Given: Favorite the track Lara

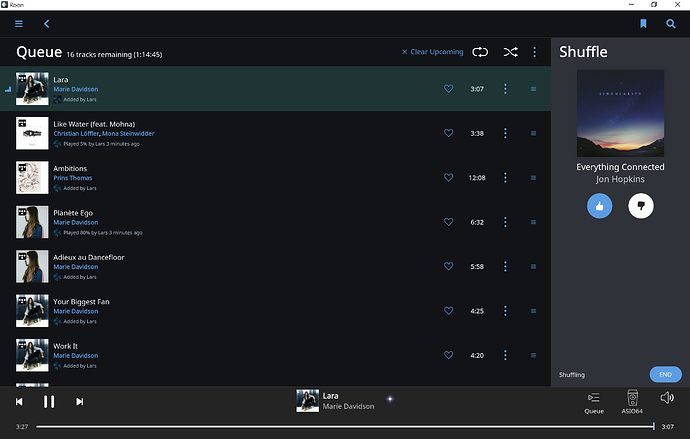Looking at the screenshot, I should 448,89.
